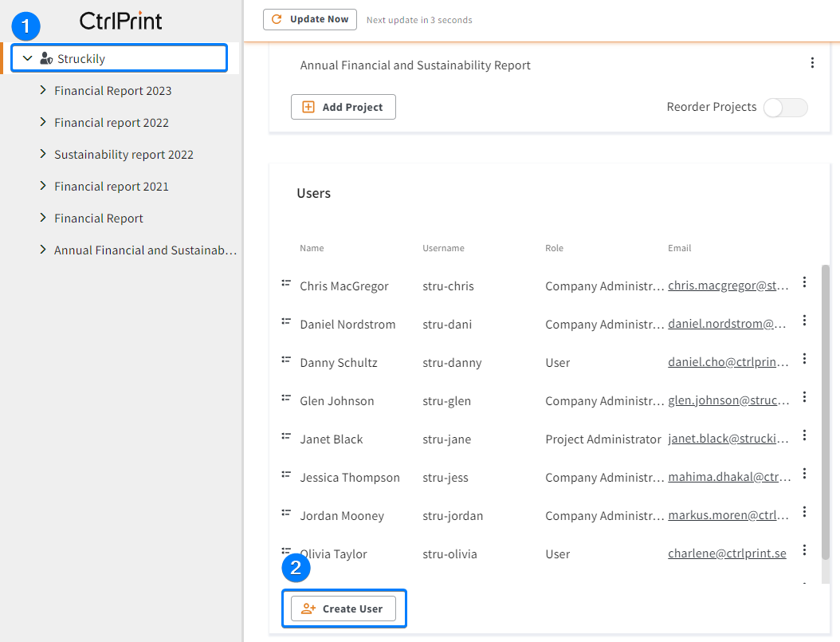840x642 pixels.
Task: Click the Create User button
Action: 343,609
